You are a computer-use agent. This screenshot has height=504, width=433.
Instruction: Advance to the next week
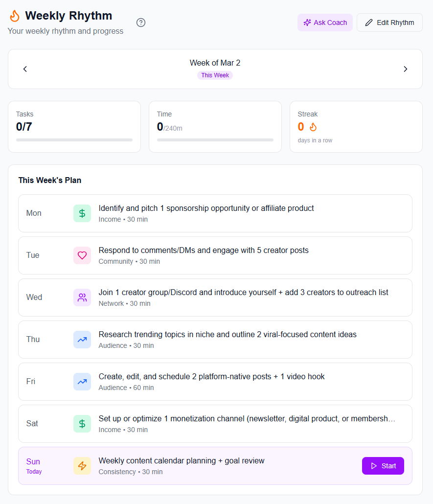(x=405, y=69)
